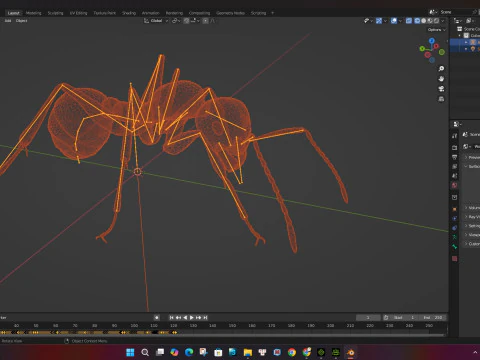480x360 pixels.
Task: Open the object types visibility popover
Action: pos(368,21)
